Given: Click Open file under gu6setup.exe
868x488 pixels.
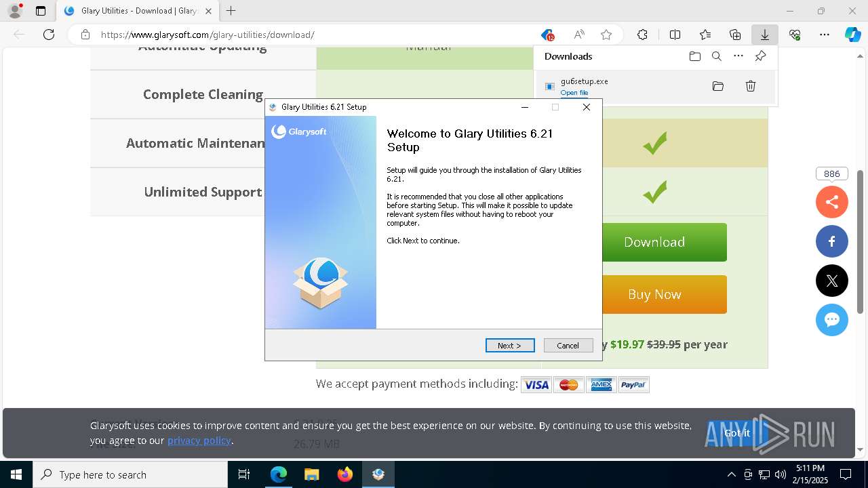Looking at the screenshot, I should (x=574, y=93).
